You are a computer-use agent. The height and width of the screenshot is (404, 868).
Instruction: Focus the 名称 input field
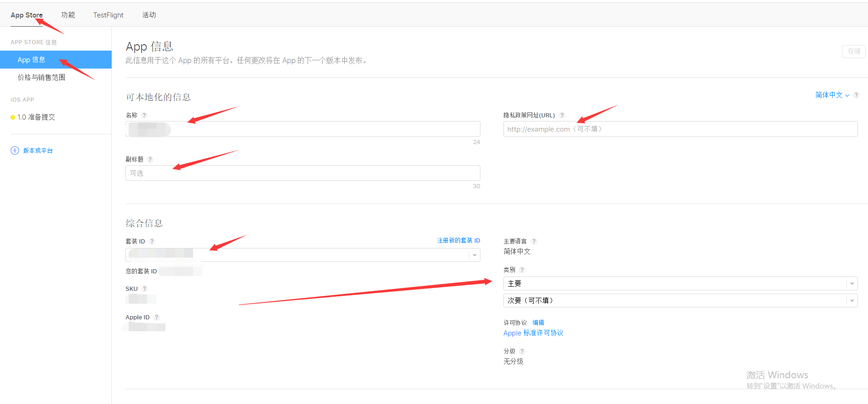click(303, 129)
